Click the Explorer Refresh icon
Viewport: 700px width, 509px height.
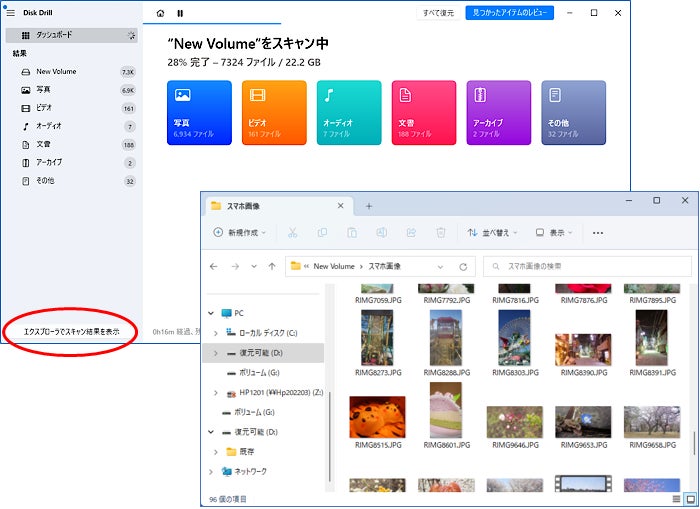[x=463, y=267]
